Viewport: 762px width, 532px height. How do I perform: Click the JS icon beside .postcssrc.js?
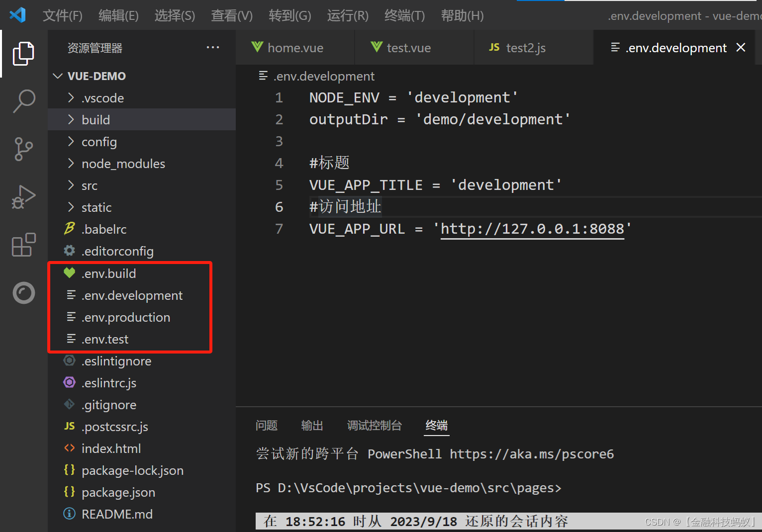(70, 426)
